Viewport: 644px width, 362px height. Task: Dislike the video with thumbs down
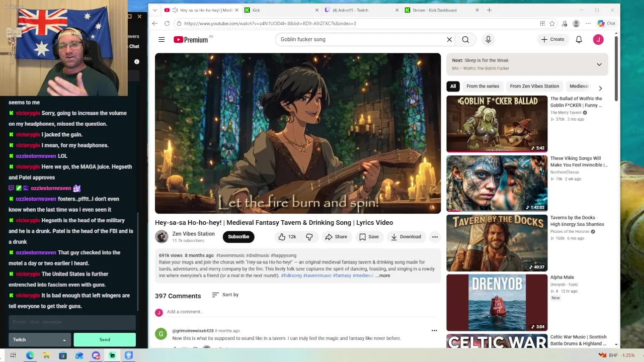click(x=309, y=237)
